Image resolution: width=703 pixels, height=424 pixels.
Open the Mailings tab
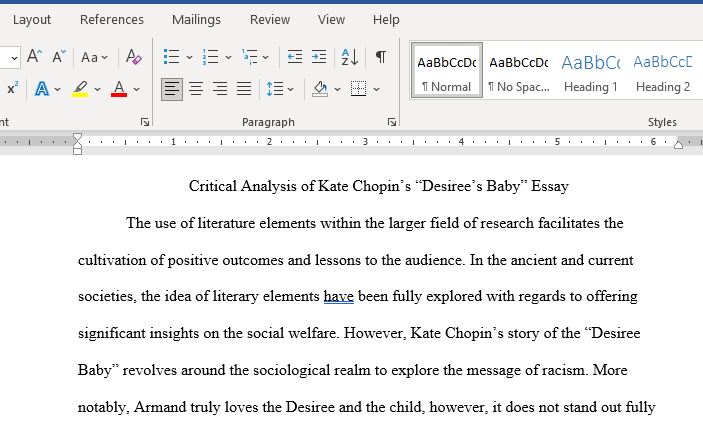[x=196, y=20]
